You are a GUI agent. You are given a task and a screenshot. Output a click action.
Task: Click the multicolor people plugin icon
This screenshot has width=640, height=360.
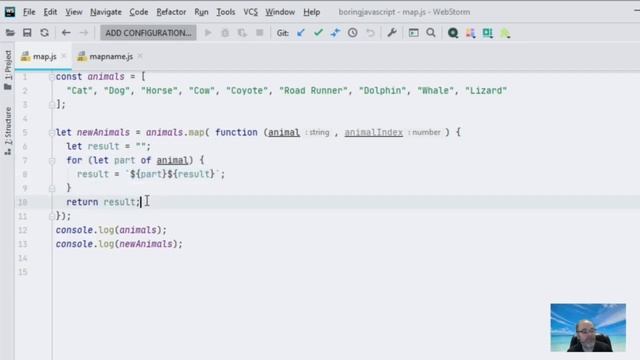point(470,33)
